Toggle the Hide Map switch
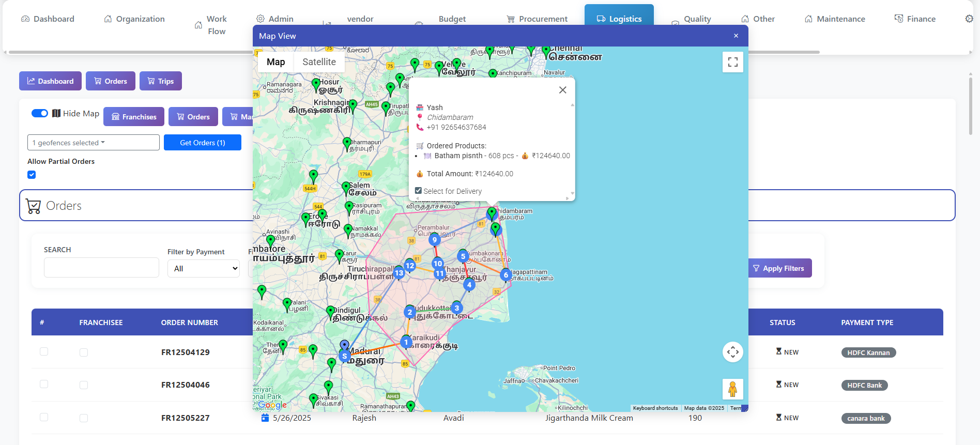This screenshot has width=980, height=445. (x=40, y=113)
